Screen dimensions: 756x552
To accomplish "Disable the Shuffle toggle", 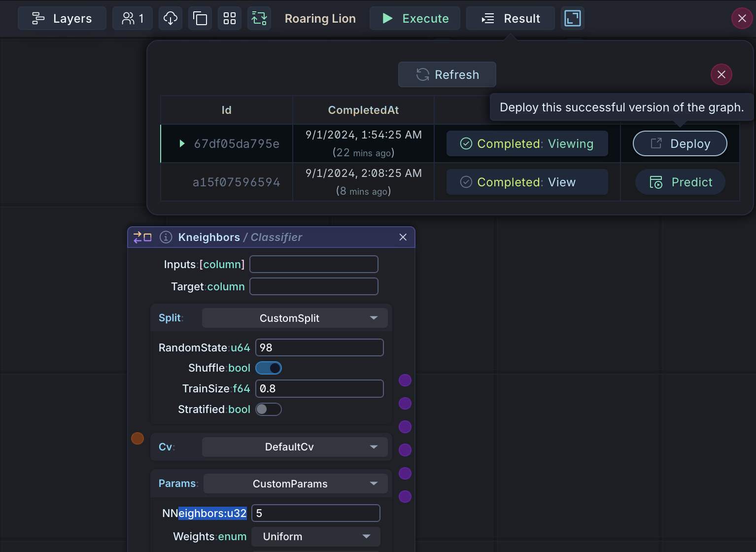I will 269,368.
